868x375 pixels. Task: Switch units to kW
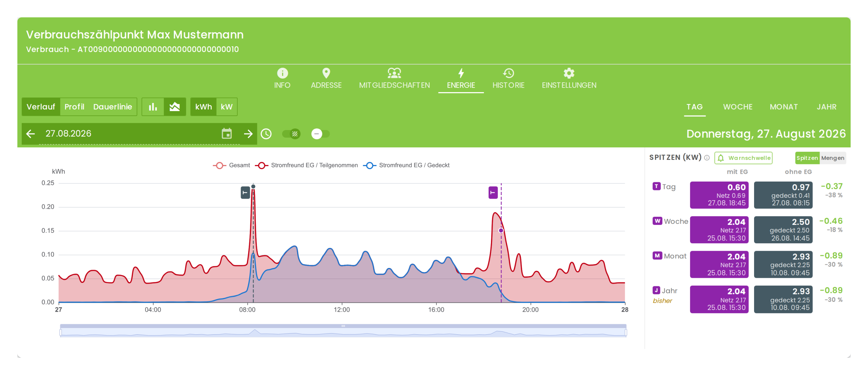click(226, 107)
